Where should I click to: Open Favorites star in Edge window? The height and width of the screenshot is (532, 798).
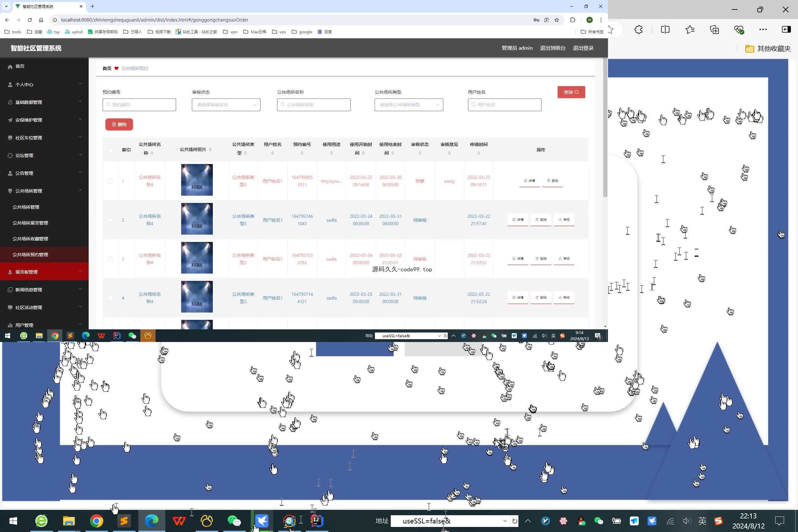pyautogui.click(x=690, y=29)
